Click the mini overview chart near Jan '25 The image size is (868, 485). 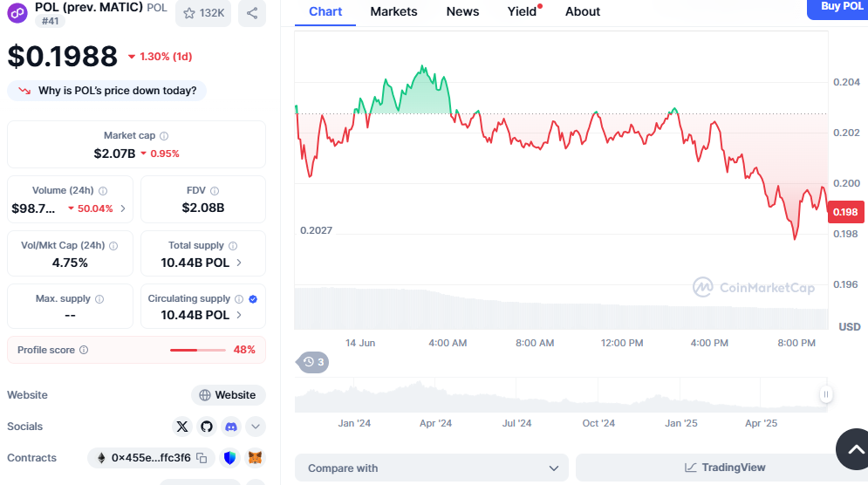[680, 396]
